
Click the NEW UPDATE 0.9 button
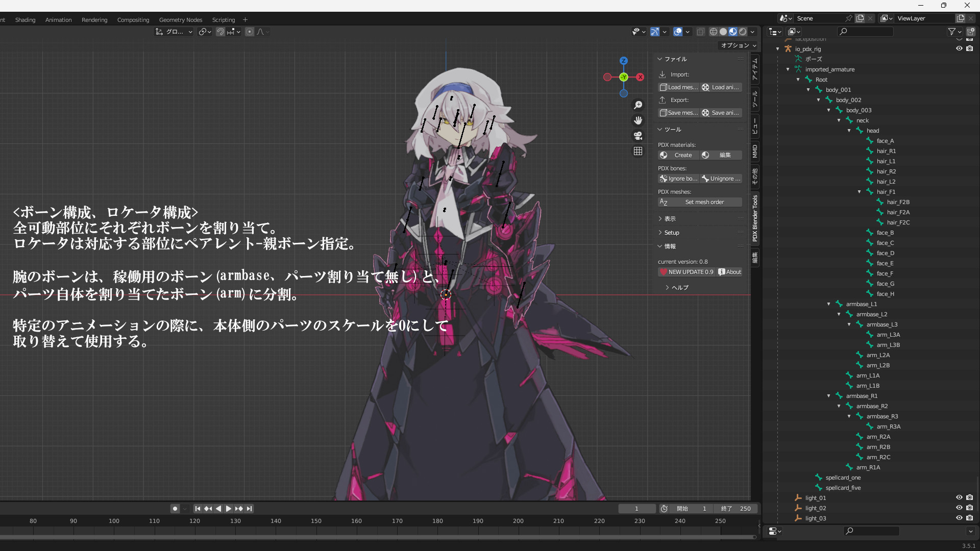[x=687, y=272]
